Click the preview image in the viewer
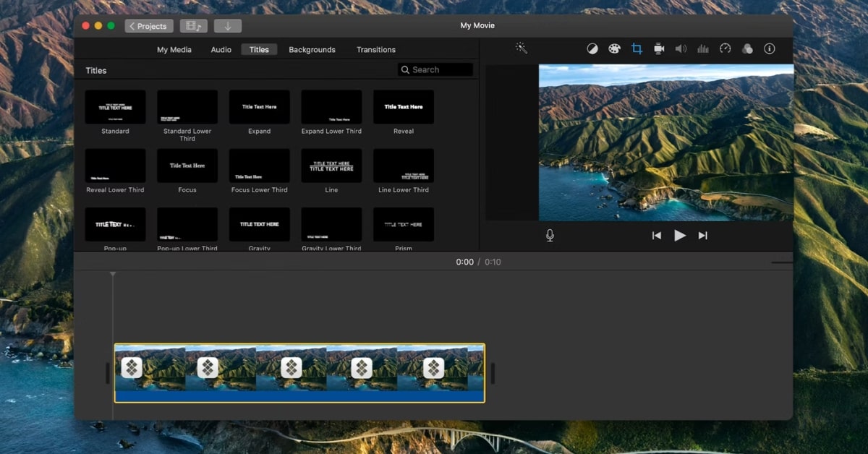868x454 pixels. tap(665, 142)
